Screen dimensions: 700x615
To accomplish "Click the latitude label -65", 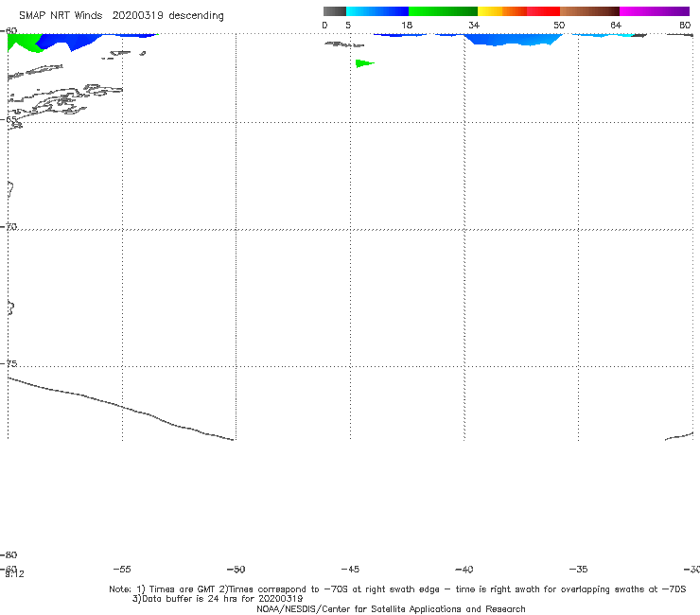I will pyautogui.click(x=9, y=120).
